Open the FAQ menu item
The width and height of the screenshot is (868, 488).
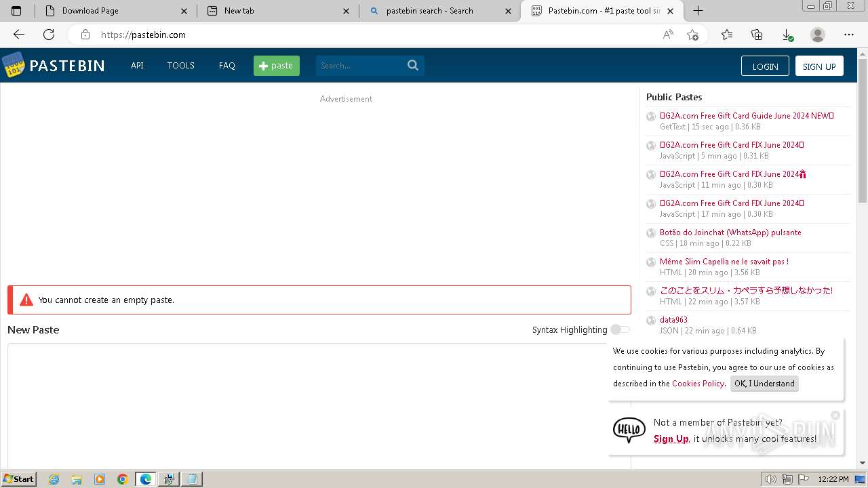pos(227,66)
